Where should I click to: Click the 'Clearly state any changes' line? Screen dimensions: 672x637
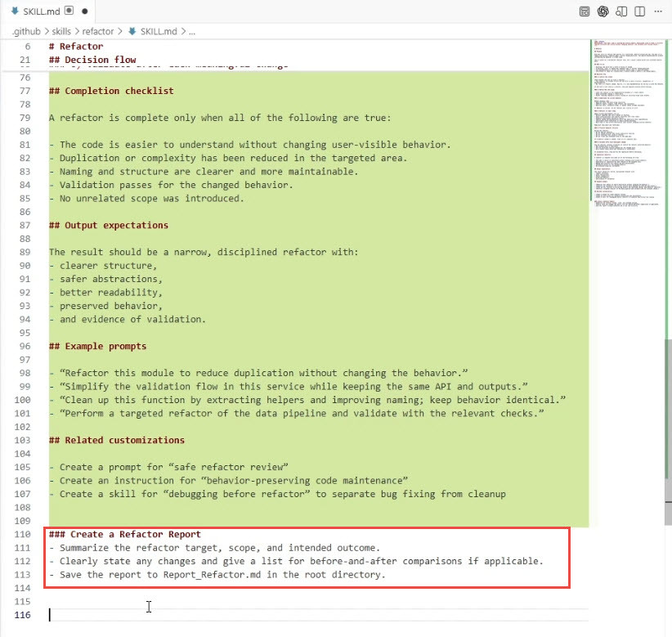[x=296, y=562]
